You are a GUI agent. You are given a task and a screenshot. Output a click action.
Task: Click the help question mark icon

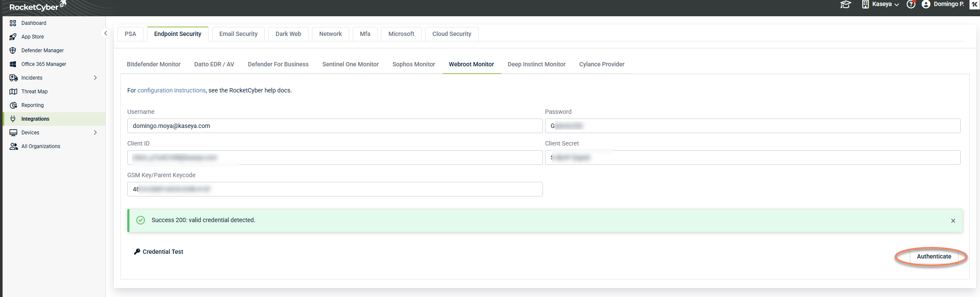point(911,4)
